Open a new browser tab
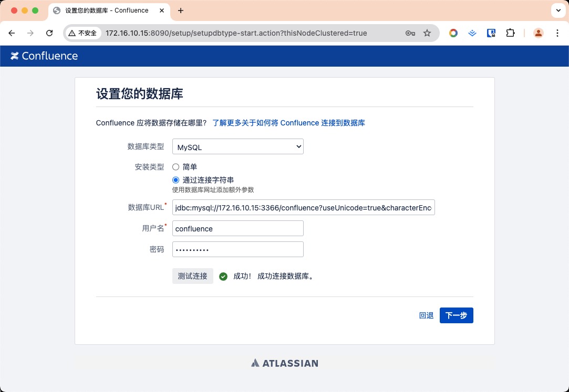 click(181, 10)
